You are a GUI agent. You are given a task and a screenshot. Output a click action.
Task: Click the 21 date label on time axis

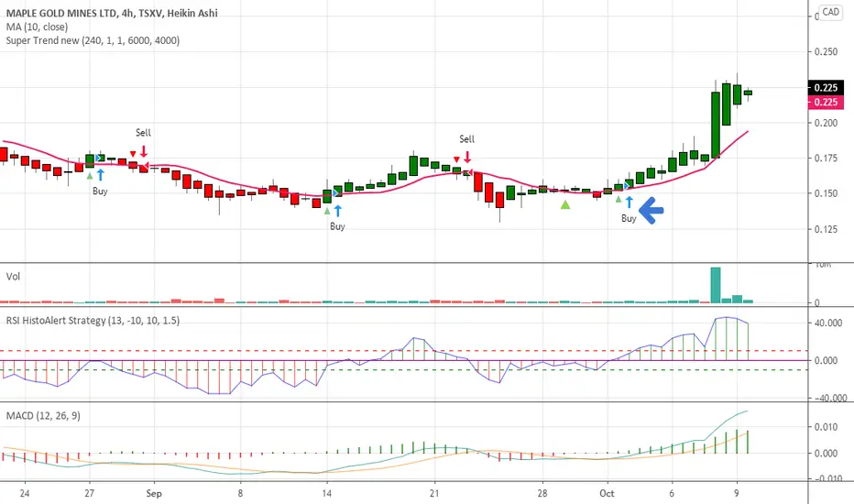point(434,494)
